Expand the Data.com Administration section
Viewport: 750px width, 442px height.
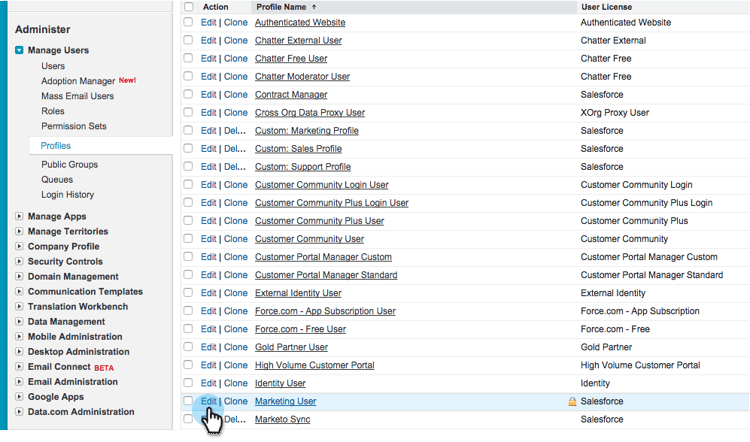click(19, 411)
